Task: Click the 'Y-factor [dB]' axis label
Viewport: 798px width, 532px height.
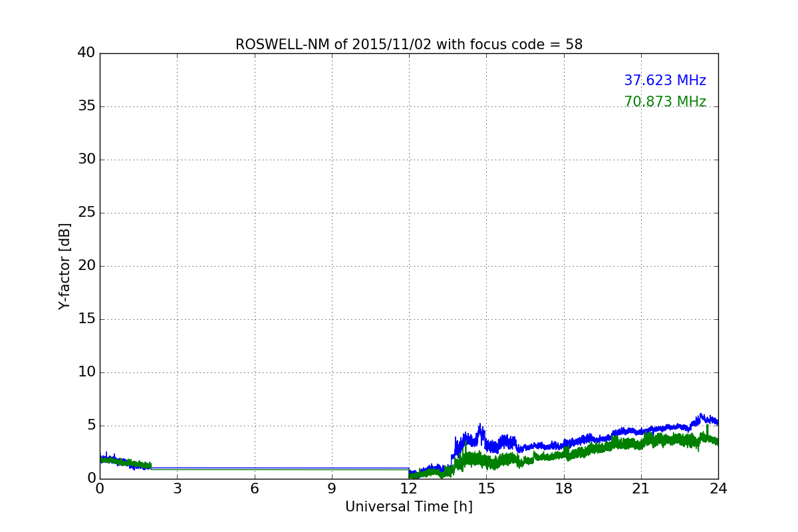Action: 65,266
